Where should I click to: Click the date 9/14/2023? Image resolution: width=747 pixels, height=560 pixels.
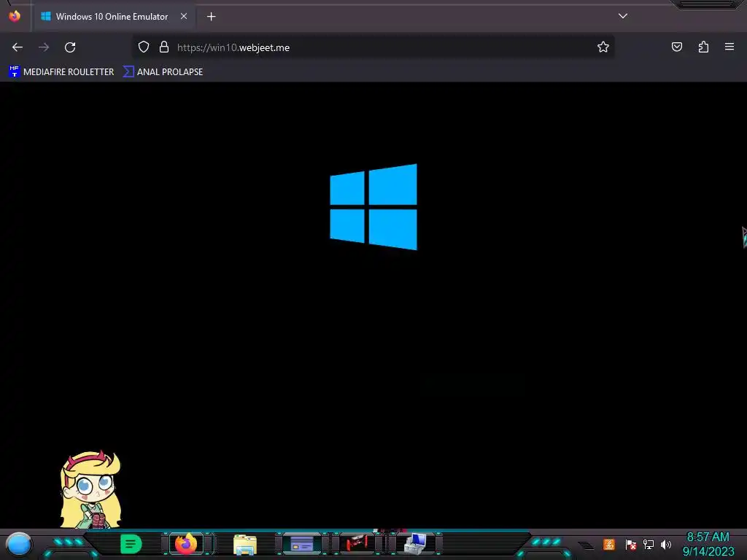point(708,551)
